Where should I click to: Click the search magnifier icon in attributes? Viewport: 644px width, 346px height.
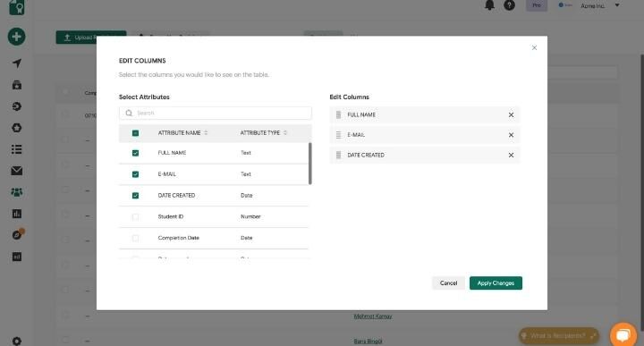[129, 113]
